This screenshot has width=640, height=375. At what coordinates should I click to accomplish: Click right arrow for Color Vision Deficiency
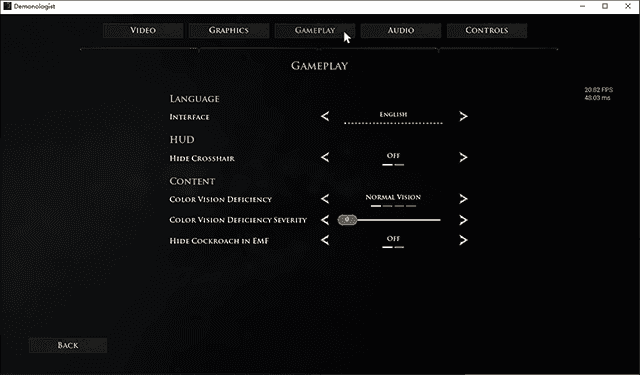pos(463,199)
